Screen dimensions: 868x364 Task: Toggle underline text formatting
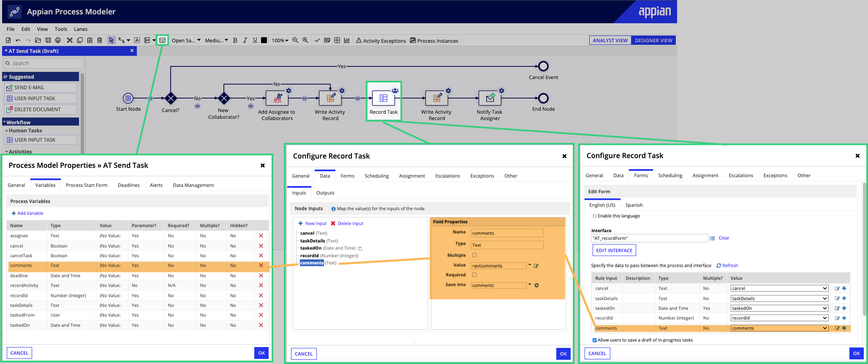pos(255,40)
